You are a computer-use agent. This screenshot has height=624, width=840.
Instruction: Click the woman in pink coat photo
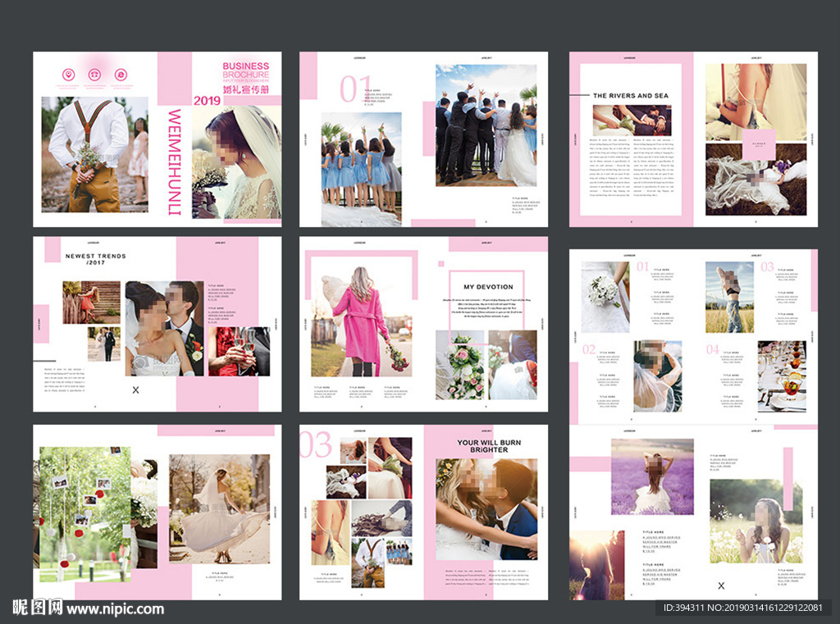click(361, 321)
